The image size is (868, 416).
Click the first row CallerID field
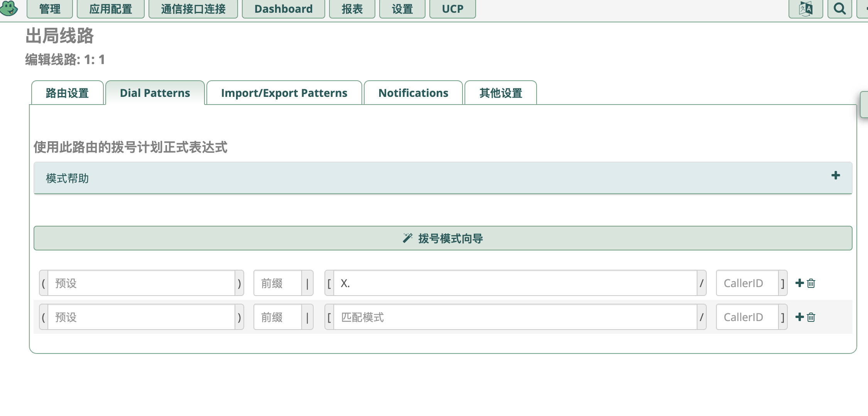pos(747,283)
